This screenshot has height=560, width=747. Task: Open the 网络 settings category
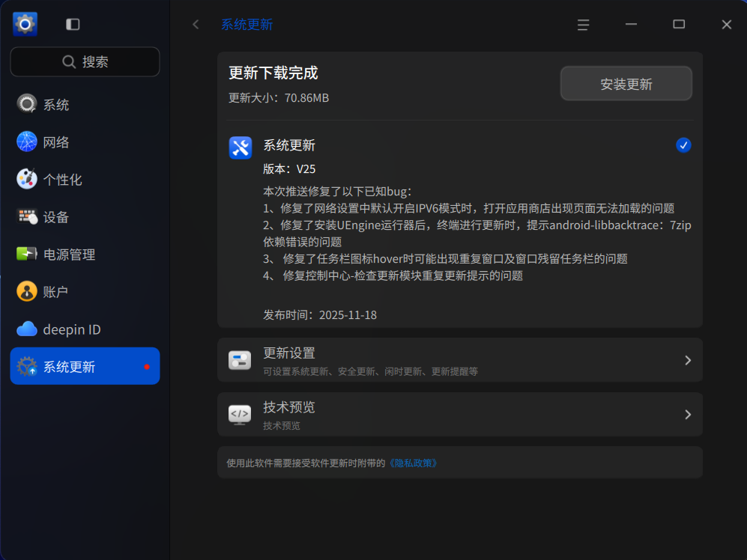(x=85, y=141)
